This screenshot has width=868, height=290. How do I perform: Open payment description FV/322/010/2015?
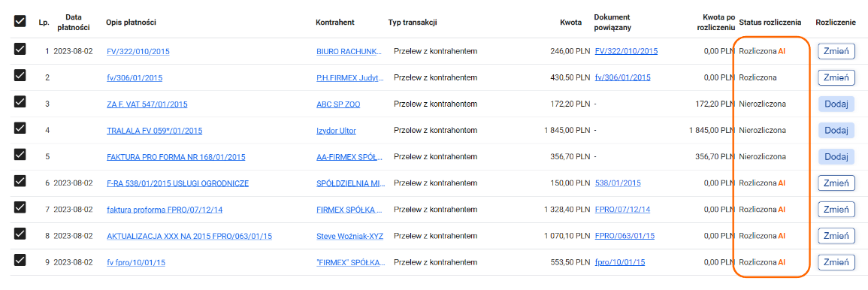(x=138, y=52)
